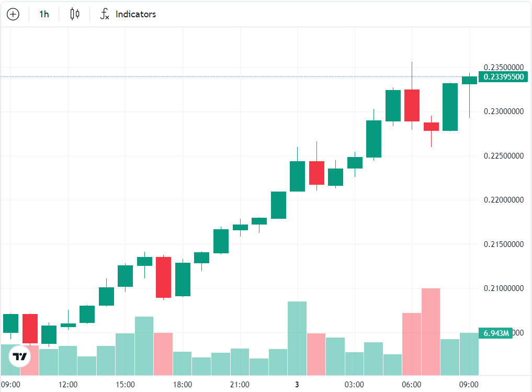Image resolution: width=532 pixels, height=392 pixels.
Task: Click the current price label 0.23395500
Action: [x=504, y=77]
